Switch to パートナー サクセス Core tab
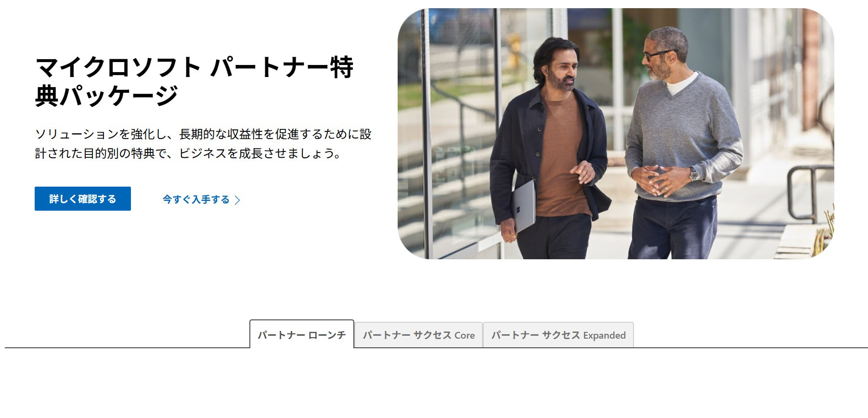 tap(419, 335)
